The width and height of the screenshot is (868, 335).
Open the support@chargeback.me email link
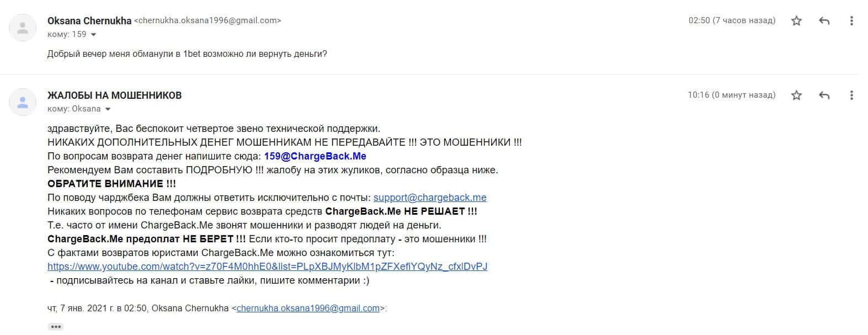(x=430, y=198)
